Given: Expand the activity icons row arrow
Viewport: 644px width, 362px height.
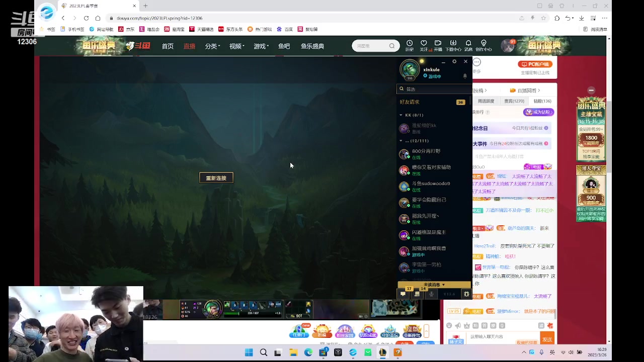Looking at the screenshot, I should [427, 331].
